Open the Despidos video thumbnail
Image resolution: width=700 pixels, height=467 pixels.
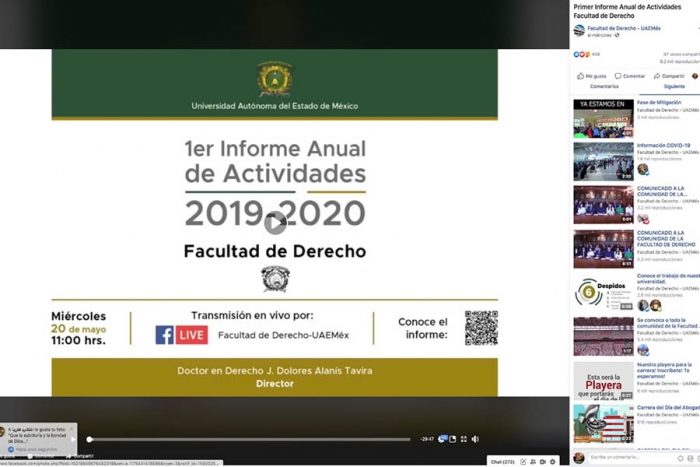pyautogui.click(x=604, y=293)
